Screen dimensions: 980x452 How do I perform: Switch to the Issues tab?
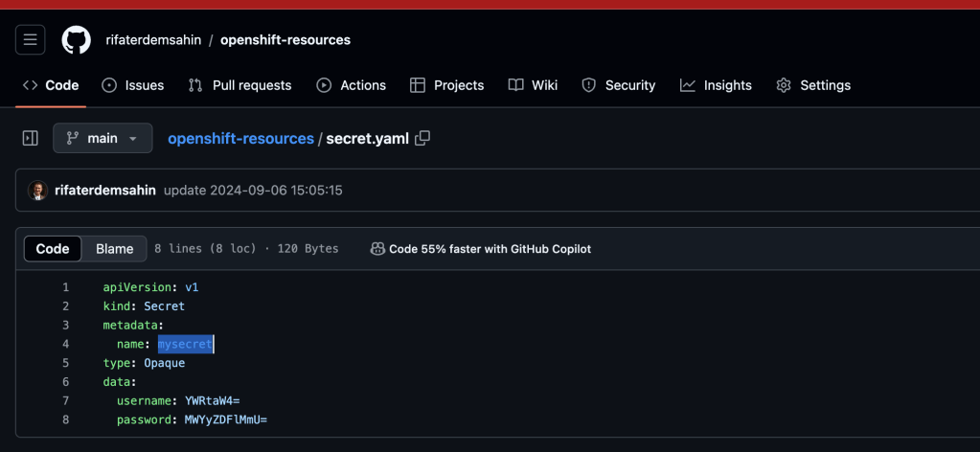click(132, 85)
